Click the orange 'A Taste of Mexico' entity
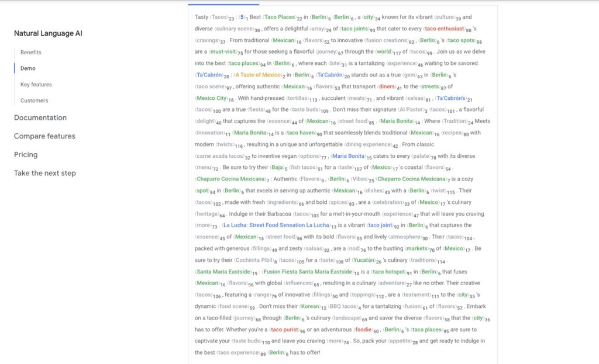 258,75
